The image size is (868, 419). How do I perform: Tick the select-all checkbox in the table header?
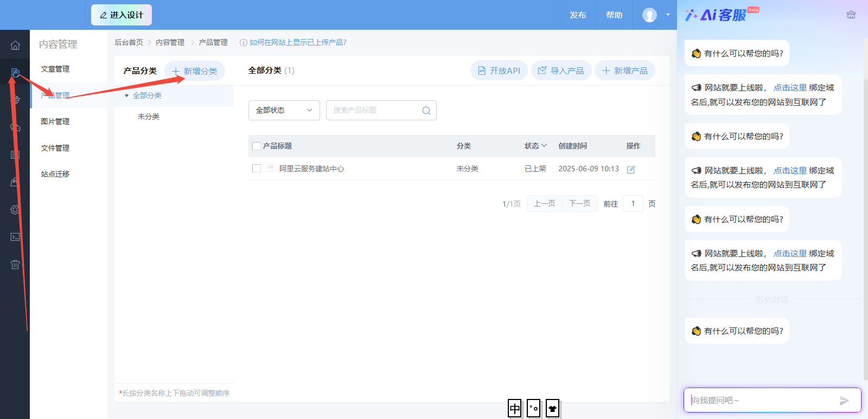tap(257, 146)
